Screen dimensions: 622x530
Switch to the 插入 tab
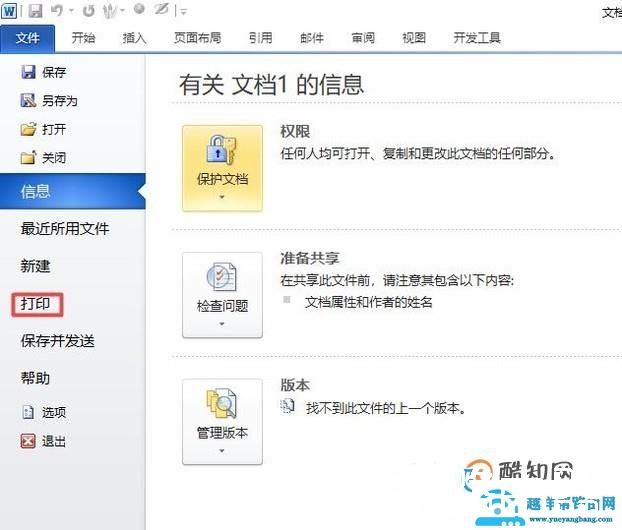pyautogui.click(x=134, y=38)
